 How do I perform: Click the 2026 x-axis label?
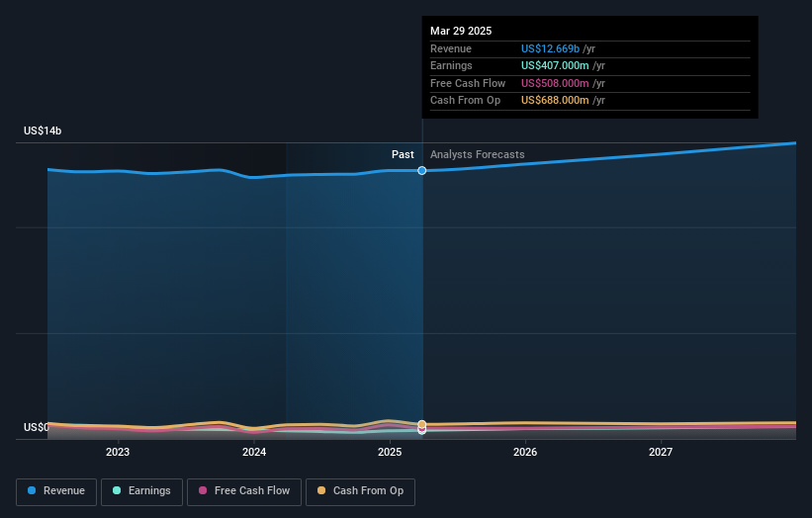pos(525,452)
